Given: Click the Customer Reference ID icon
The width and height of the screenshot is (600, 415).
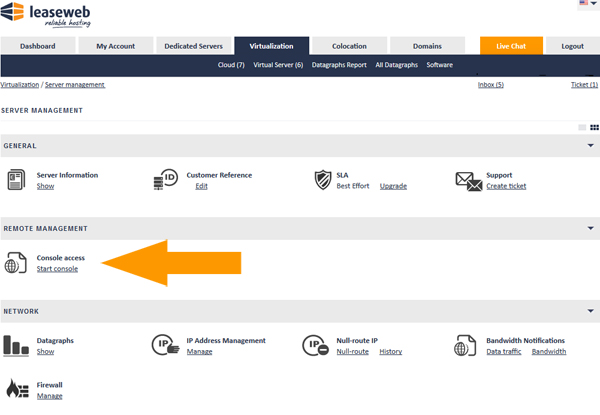Looking at the screenshot, I should click(x=166, y=180).
